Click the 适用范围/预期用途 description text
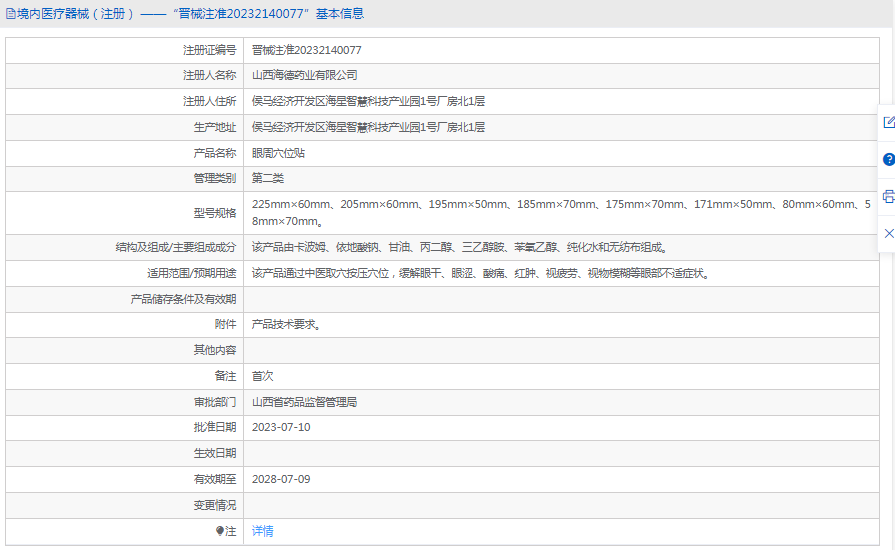Viewport: 895px width, 550px height. (x=481, y=273)
